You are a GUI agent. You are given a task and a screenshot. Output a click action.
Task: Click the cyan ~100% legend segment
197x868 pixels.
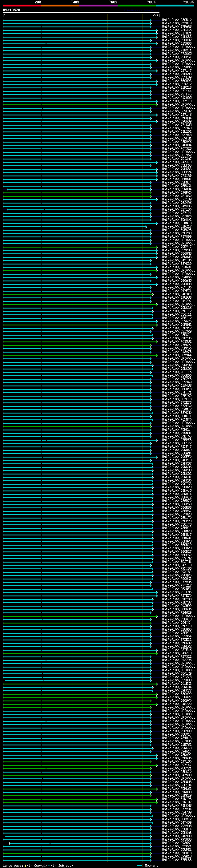click(x=175, y=6)
